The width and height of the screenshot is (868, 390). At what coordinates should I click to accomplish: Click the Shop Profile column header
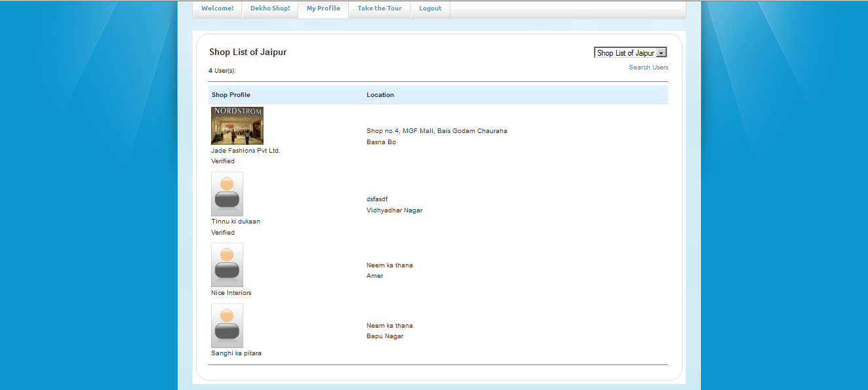(x=231, y=95)
